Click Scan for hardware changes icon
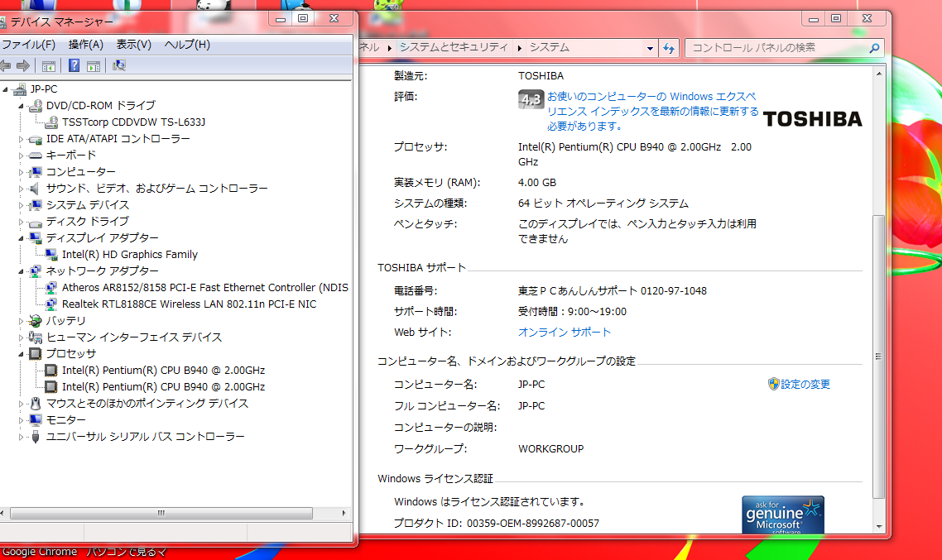Image resolution: width=942 pixels, height=560 pixels. (119, 65)
